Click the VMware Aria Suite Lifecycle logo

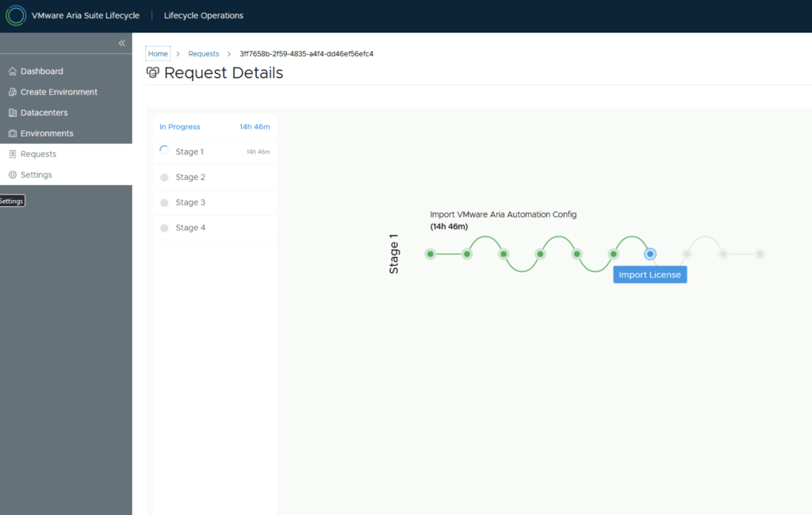(16, 16)
